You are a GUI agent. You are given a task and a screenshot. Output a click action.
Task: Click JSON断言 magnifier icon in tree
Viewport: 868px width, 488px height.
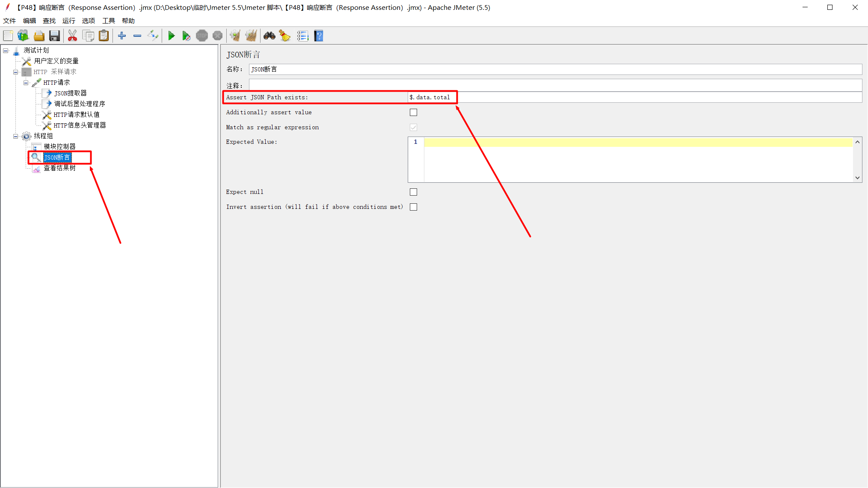click(x=36, y=158)
